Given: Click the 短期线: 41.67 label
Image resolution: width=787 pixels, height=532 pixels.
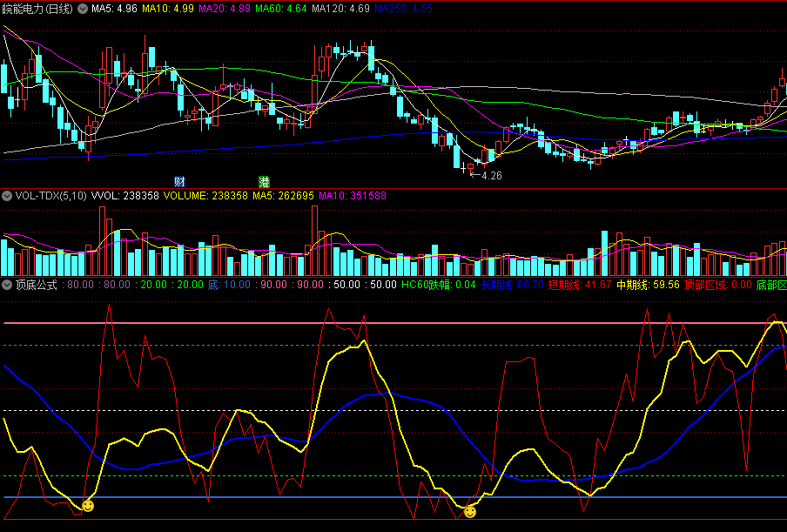Looking at the screenshot, I should tap(580, 285).
